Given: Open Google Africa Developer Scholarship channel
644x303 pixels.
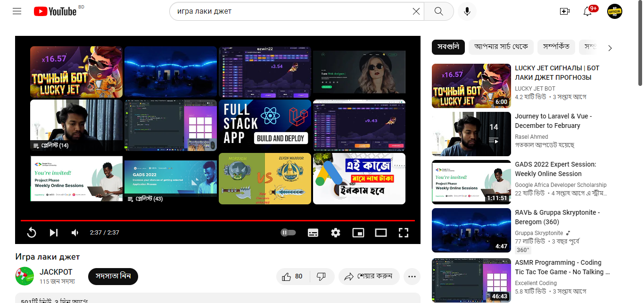Looking at the screenshot, I should click(561, 185).
